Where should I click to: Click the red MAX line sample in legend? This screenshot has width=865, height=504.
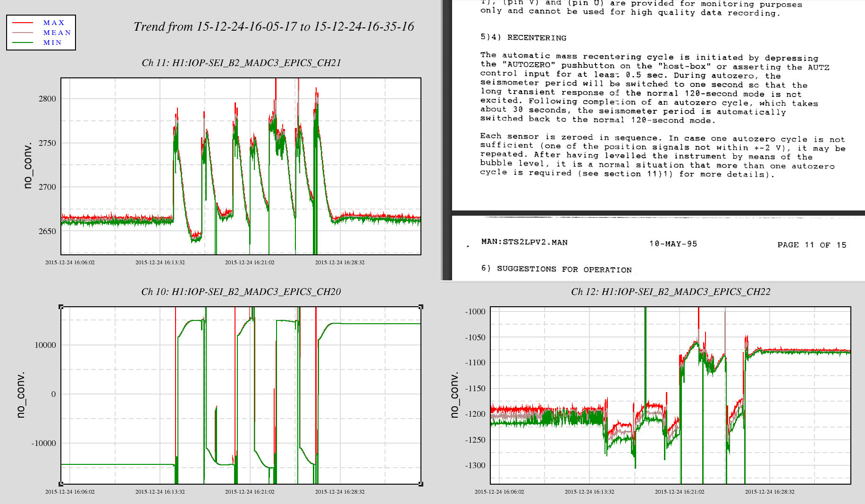23,23
